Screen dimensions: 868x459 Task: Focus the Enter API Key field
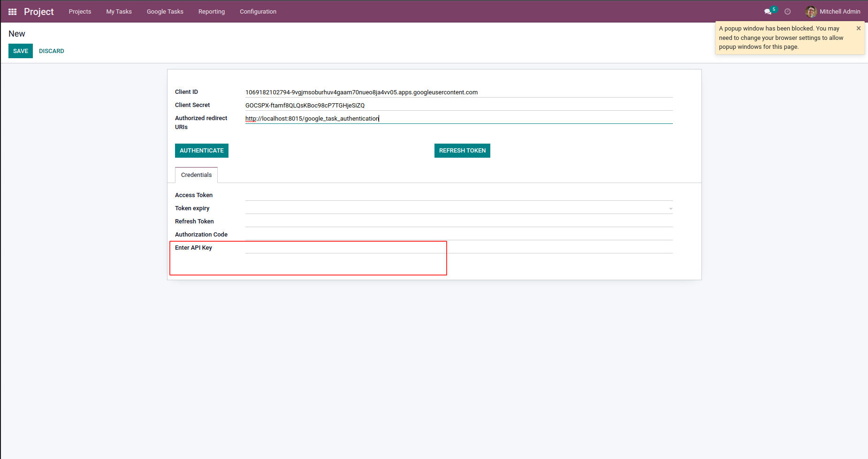[x=459, y=248]
